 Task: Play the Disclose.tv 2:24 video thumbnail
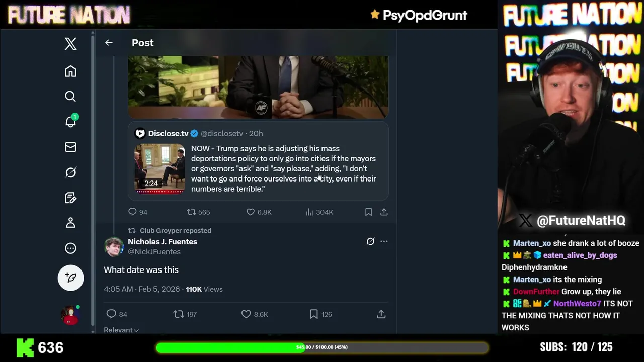coord(159,168)
